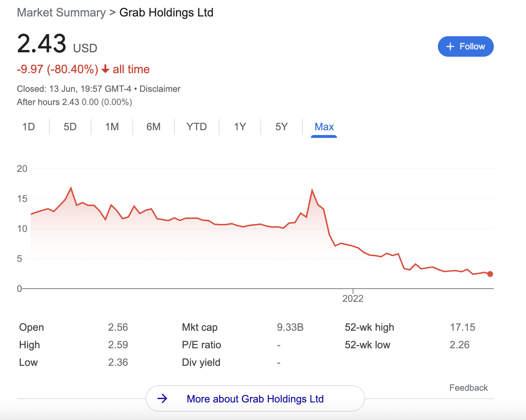This screenshot has height=420, width=526.
Task: Click the red down arrow next to all time
Action: coord(105,69)
